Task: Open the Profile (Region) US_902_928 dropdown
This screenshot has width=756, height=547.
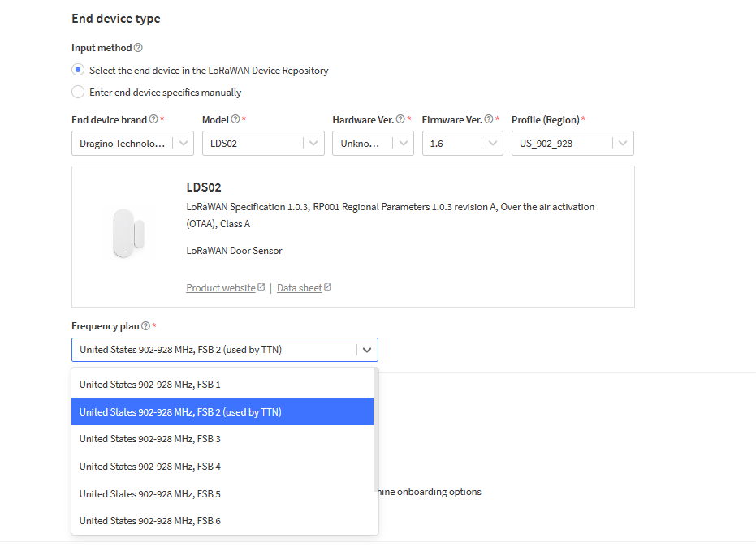Action: (572, 143)
